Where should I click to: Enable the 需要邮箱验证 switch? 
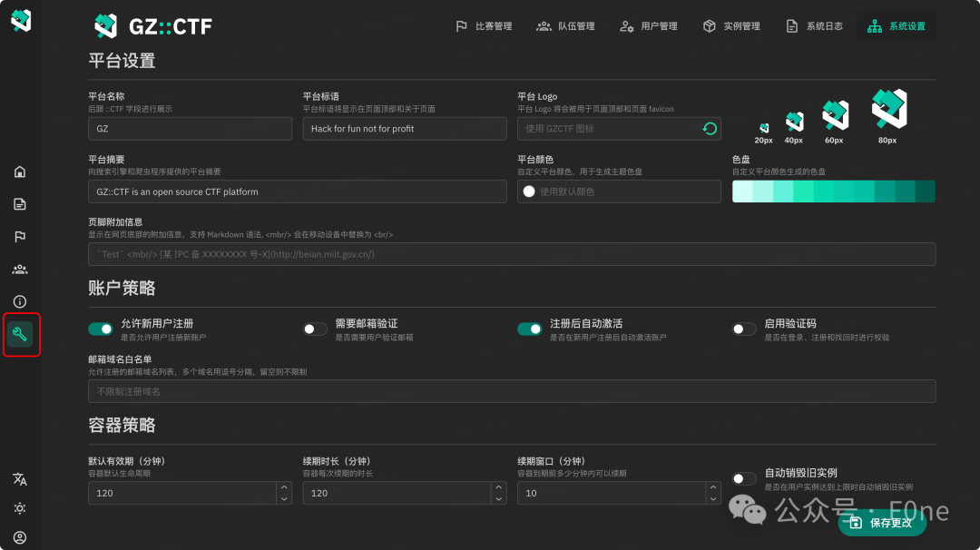point(315,329)
